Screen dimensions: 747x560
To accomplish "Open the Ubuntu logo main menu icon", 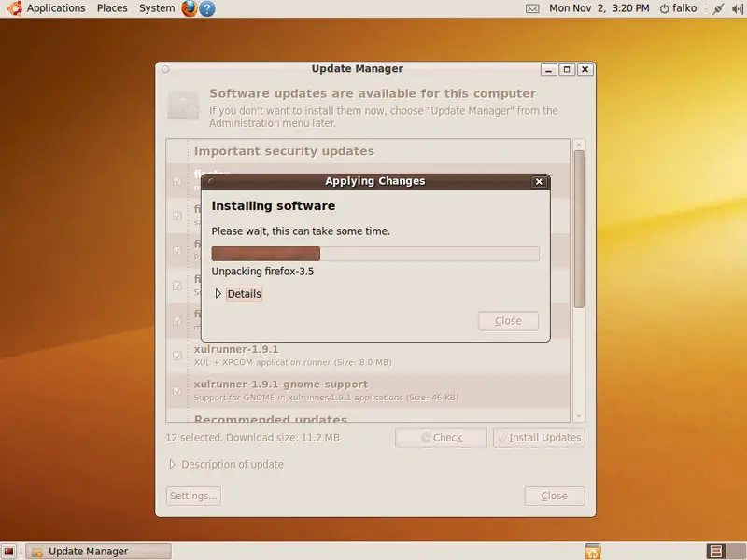I will point(14,8).
